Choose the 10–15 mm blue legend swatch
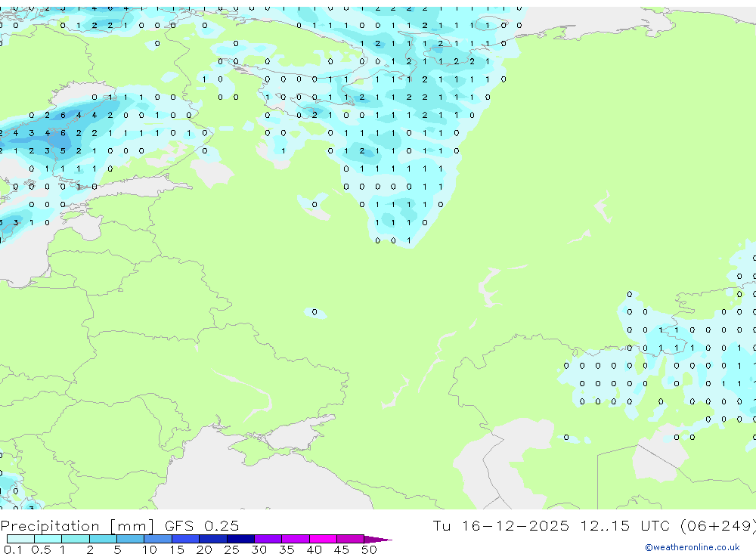756x554 pixels. pos(158,539)
